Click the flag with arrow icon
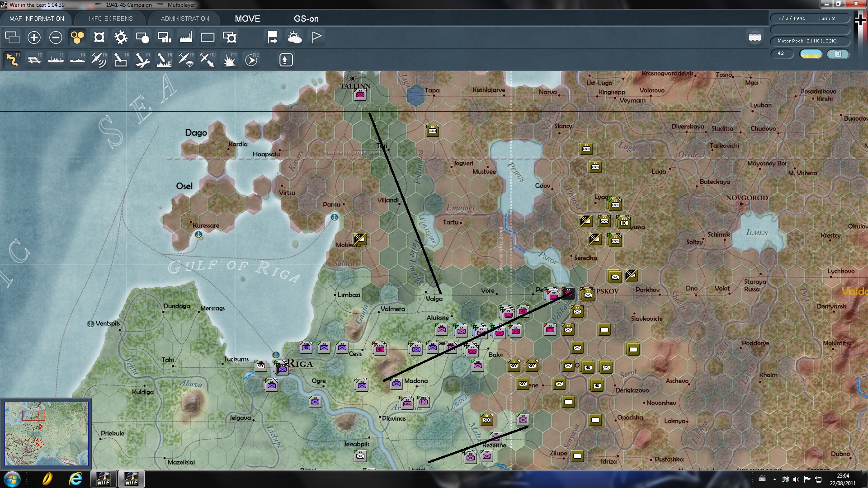868x488 pixels. (x=273, y=37)
